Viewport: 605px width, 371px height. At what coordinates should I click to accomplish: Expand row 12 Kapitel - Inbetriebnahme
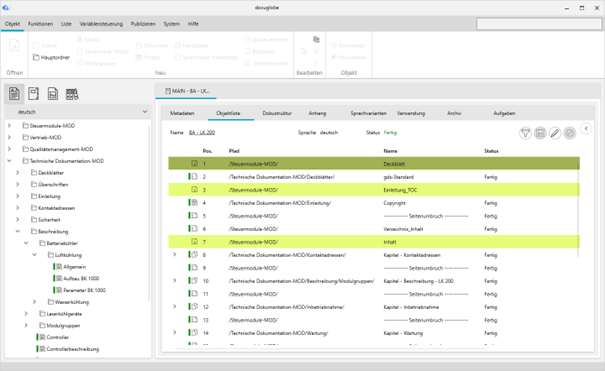point(175,307)
